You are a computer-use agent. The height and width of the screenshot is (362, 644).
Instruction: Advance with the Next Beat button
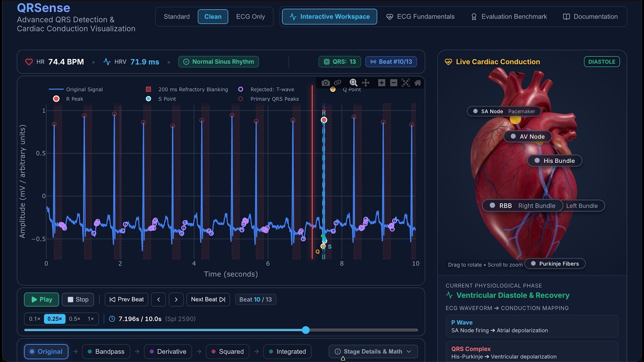coord(208,300)
